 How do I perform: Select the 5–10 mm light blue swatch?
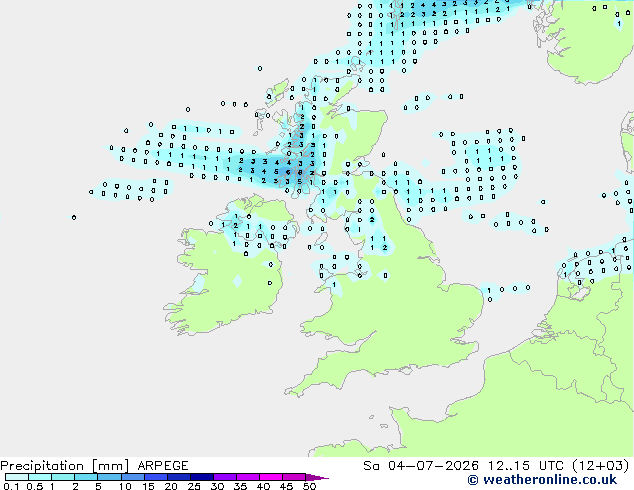109,477
